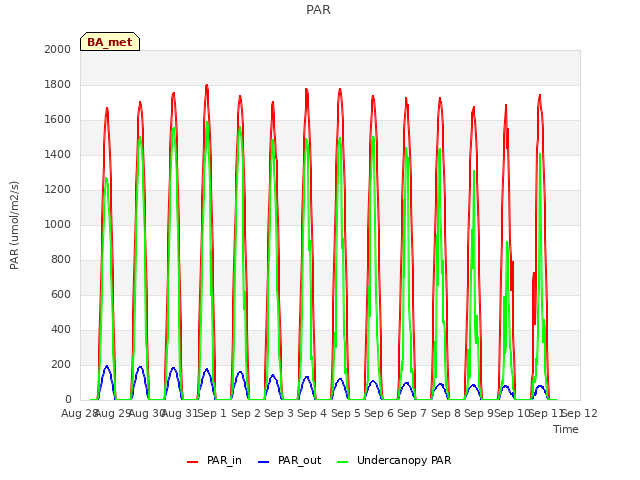Click the Time x-axis label
This screenshot has width=640, height=480.
pos(566,429)
